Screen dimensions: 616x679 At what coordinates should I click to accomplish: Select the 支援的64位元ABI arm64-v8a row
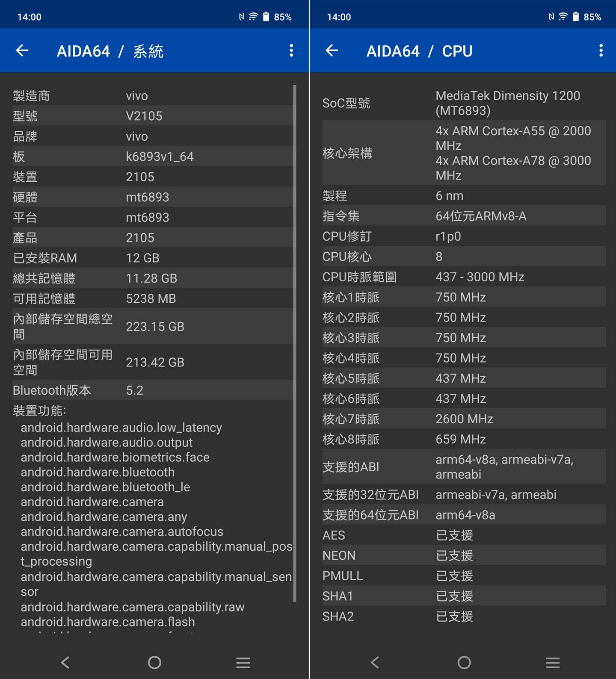[464, 515]
